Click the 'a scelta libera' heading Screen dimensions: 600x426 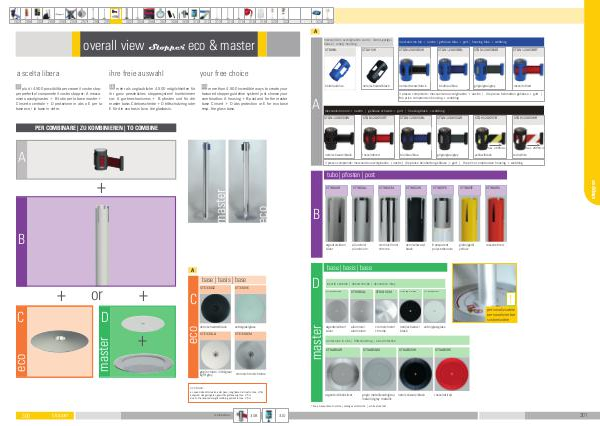click(x=38, y=73)
